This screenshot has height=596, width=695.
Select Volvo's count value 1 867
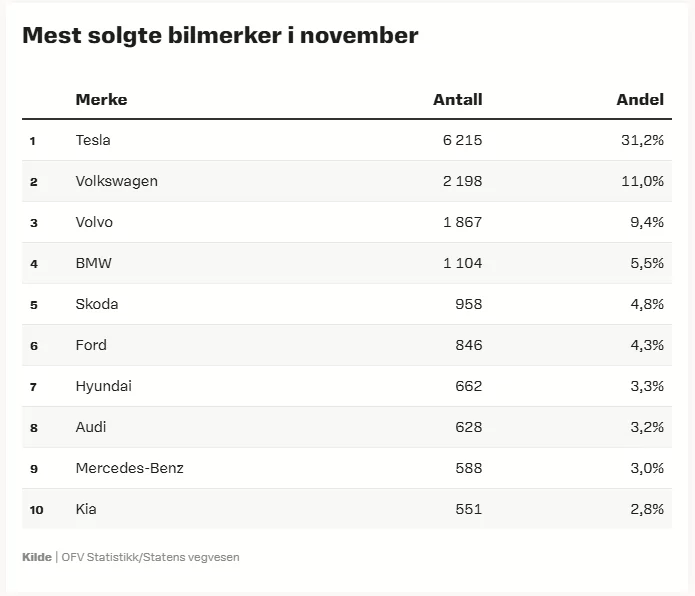pyautogui.click(x=462, y=222)
